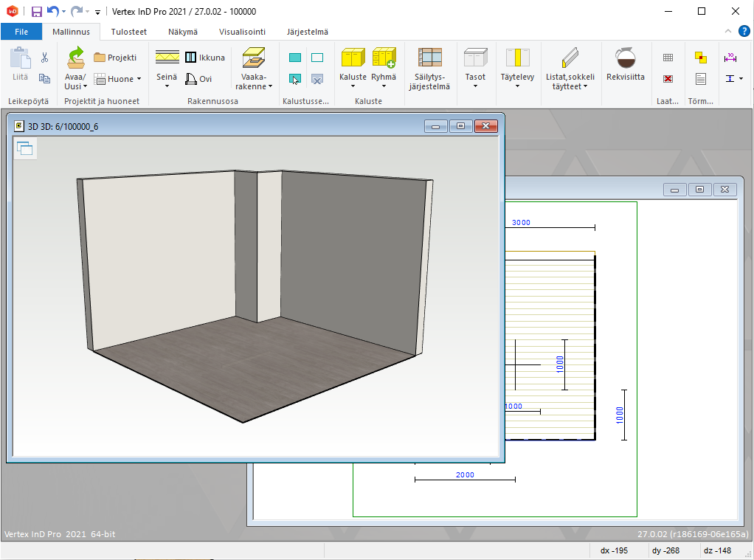Switch to the Tulosteet tab

[128, 32]
